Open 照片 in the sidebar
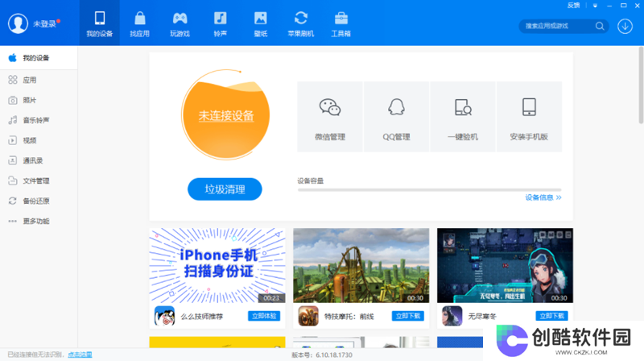Image resolution: width=644 pixels, height=361 pixels. pos(39,100)
